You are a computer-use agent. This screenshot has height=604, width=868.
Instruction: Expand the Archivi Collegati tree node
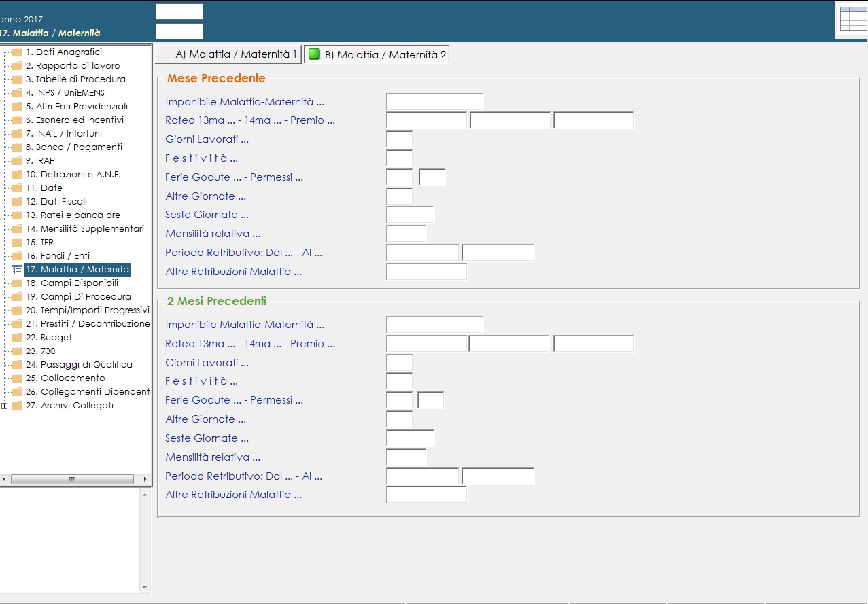click(x=5, y=406)
